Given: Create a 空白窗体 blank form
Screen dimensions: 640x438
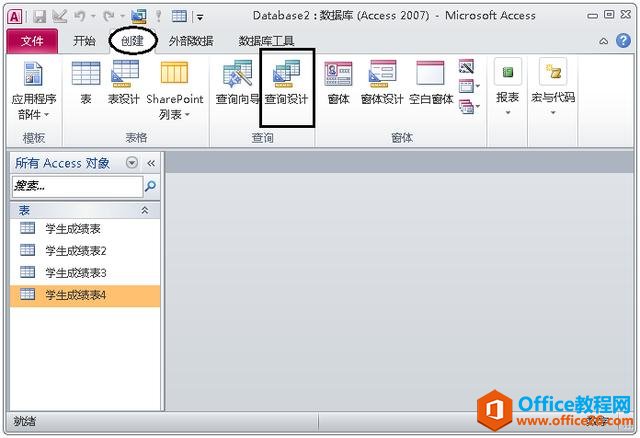Looking at the screenshot, I should pos(431,83).
